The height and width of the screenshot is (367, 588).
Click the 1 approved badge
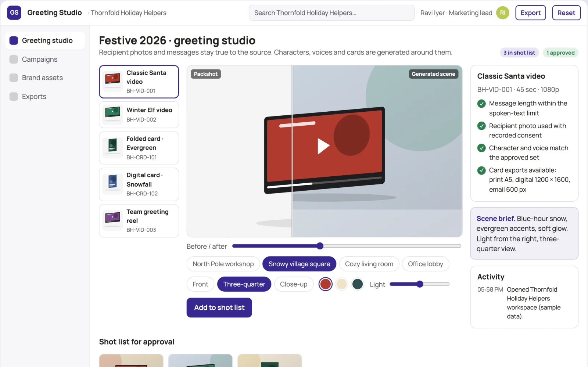tap(560, 53)
